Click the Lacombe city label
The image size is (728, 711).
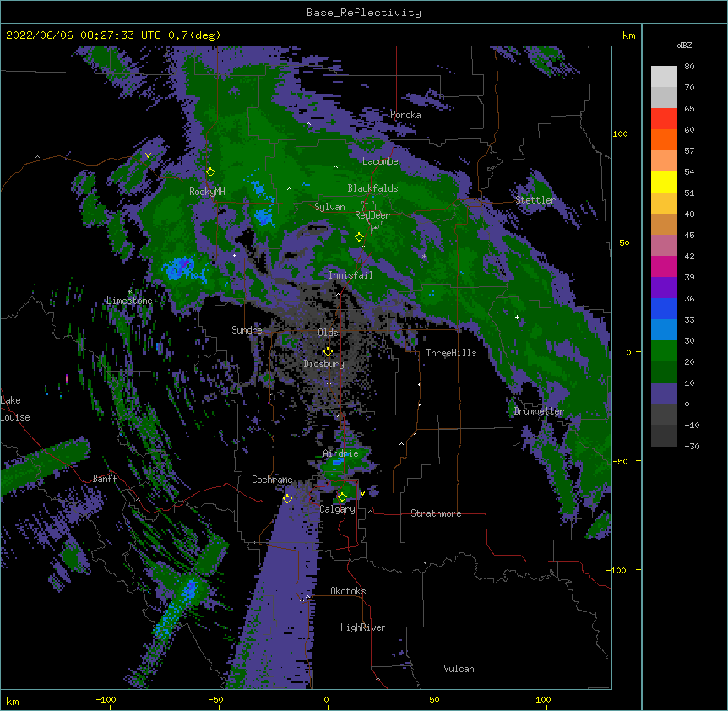(x=380, y=161)
